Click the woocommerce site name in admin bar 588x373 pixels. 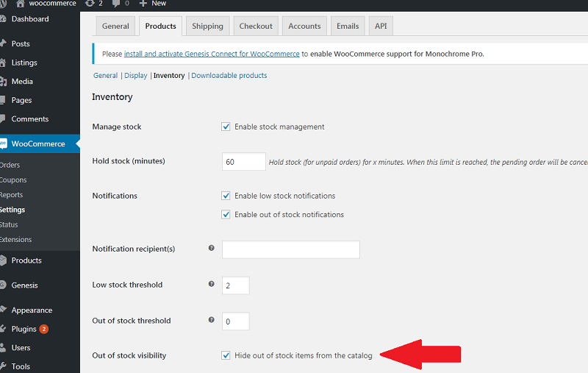(x=52, y=4)
